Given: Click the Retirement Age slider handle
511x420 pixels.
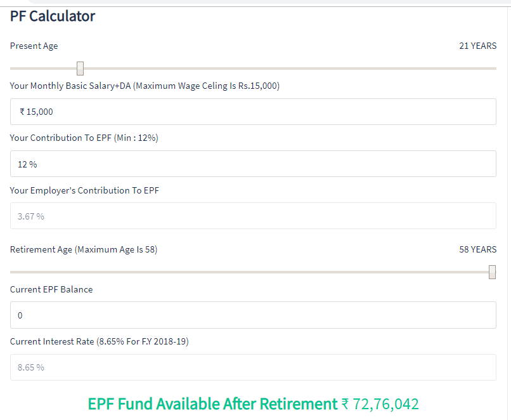Looking at the screenshot, I should pyautogui.click(x=492, y=272).
